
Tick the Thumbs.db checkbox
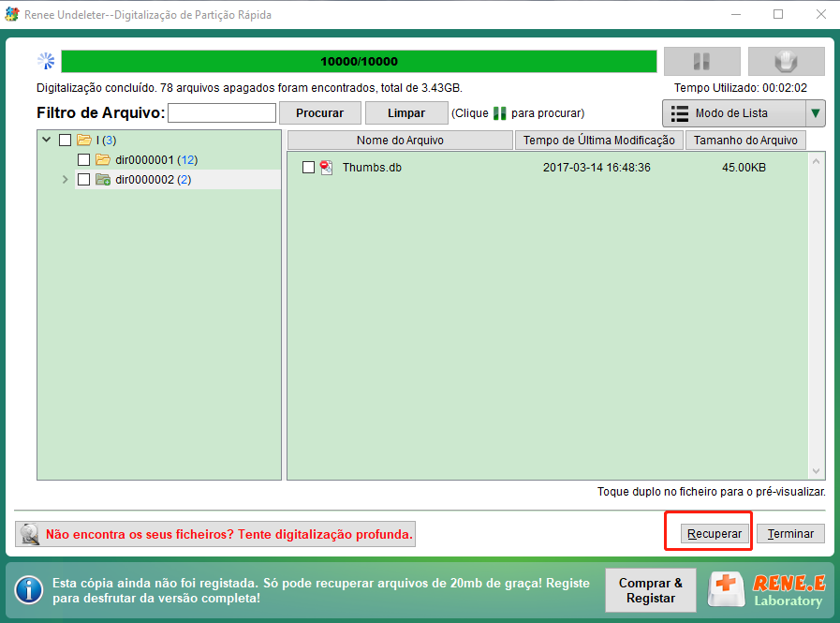pyautogui.click(x=309, y=168)
